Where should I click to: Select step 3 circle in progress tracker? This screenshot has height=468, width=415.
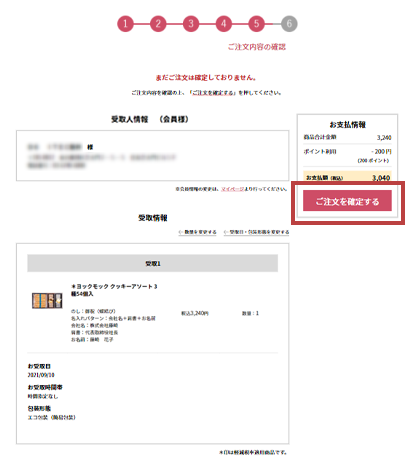(191, 24)
